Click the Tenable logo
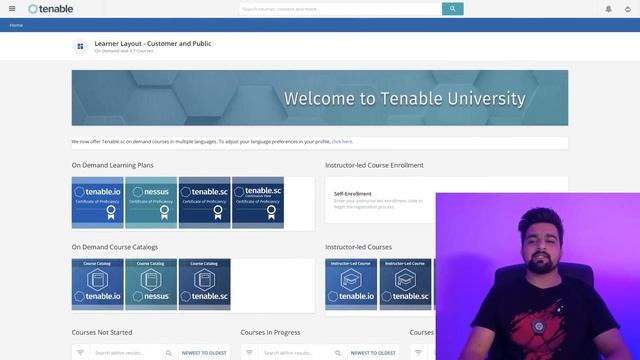 click(x=51, y=9)
